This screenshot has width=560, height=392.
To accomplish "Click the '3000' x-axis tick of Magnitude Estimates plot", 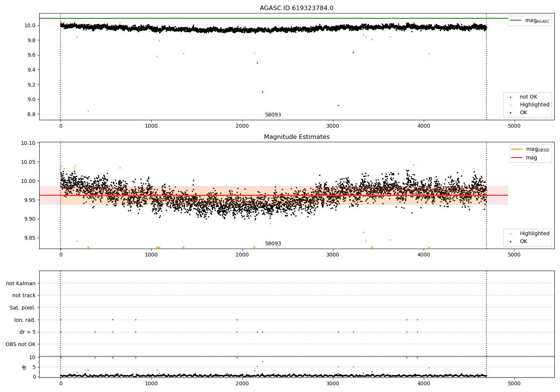I will pos(333,255).
